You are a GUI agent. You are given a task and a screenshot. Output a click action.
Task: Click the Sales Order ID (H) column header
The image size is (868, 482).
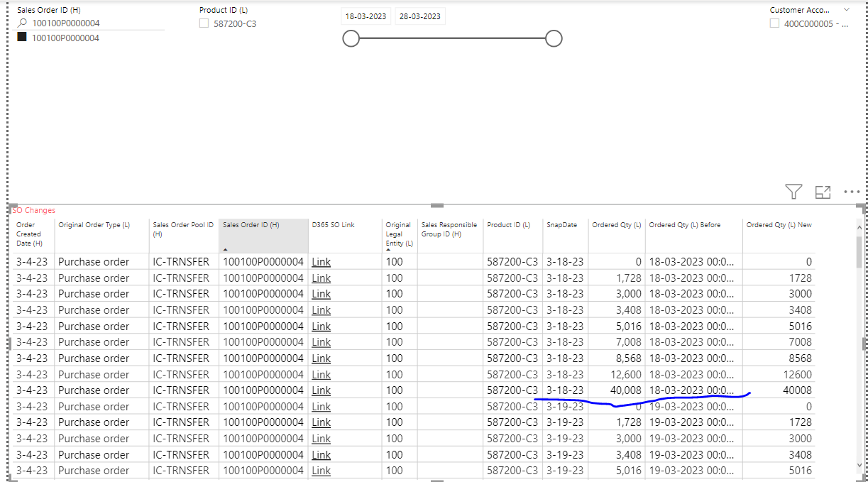point(263,235)
